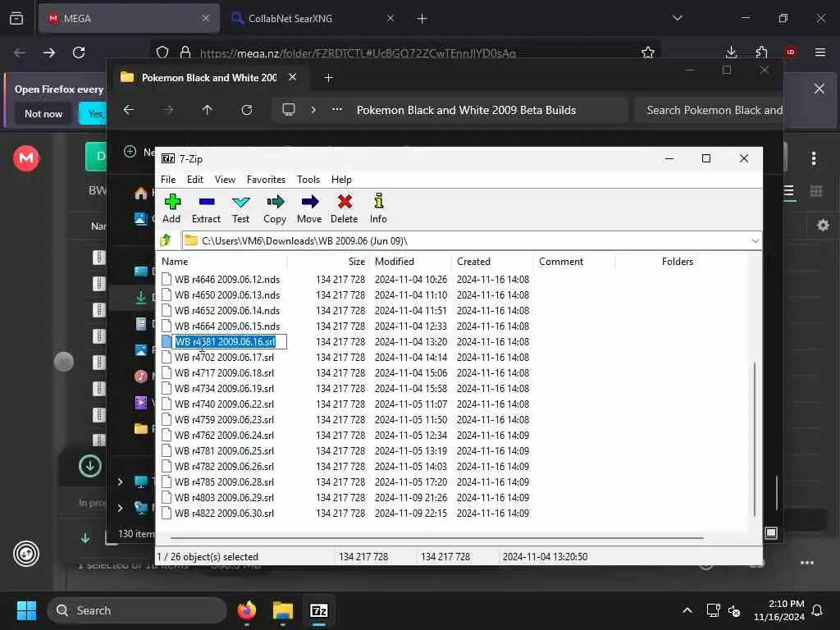
Task: Click the Not now button
Action: click(43, 113)
